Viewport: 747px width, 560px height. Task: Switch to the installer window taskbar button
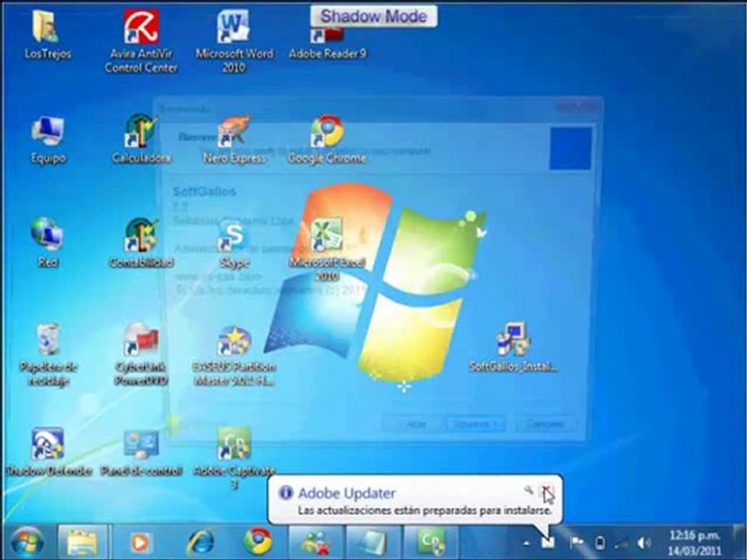(374, 542)
